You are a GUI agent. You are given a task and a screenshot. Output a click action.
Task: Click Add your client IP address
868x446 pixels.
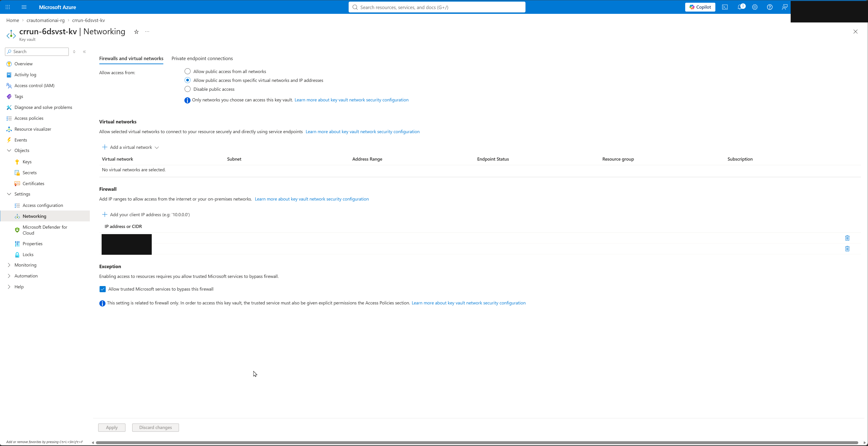[146, 215]
